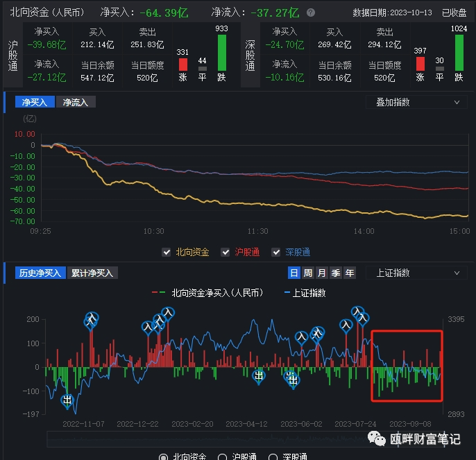
Task: Click the 上证指数 blue legend entry
Action: pos(305,293)
